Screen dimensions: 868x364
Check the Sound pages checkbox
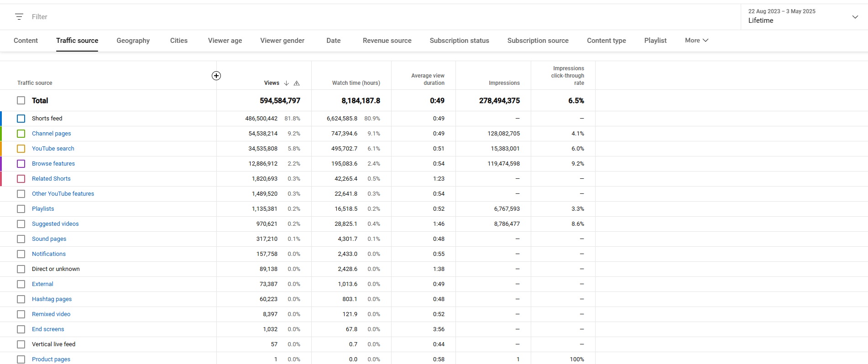coord(21,239)
